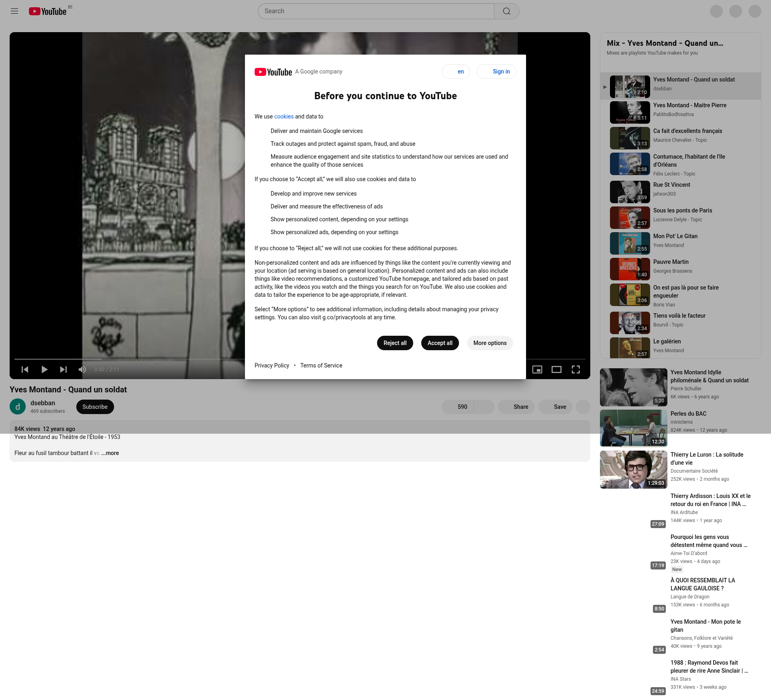Click the Save button
Screen dimensions: 771x700
tap(555, 407)
